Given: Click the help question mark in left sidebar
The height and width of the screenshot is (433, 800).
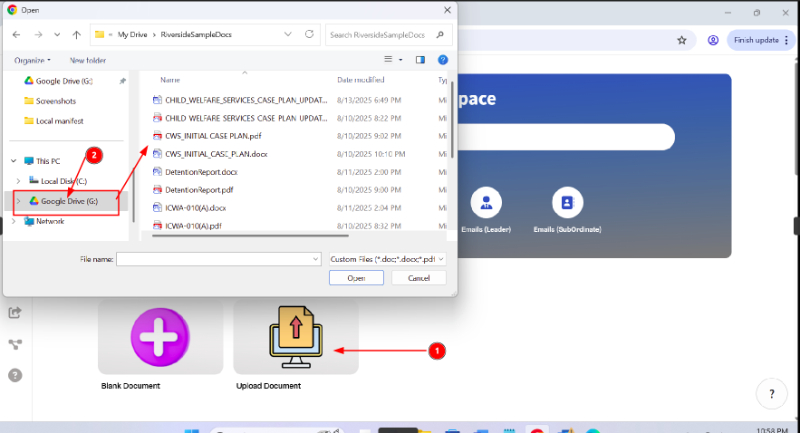Looking at the screenshot, I should (x=15, y=375).
